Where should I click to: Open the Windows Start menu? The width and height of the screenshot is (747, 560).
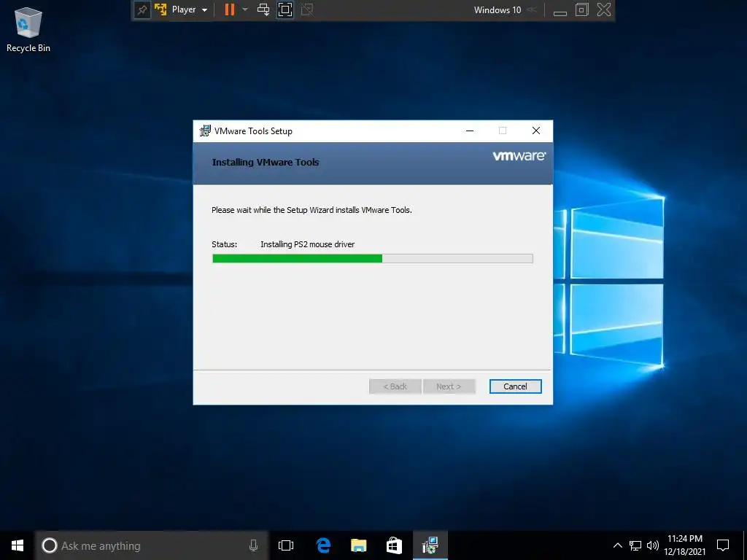pos(18,545)
